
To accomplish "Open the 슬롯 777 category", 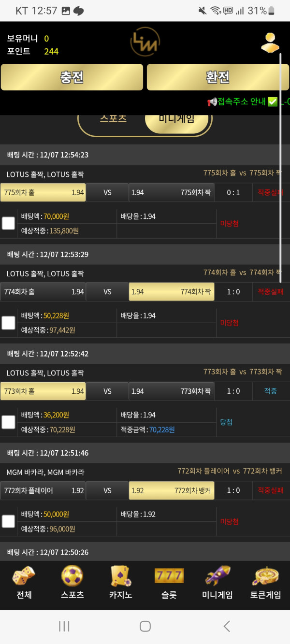I will [x=169, y=583].
